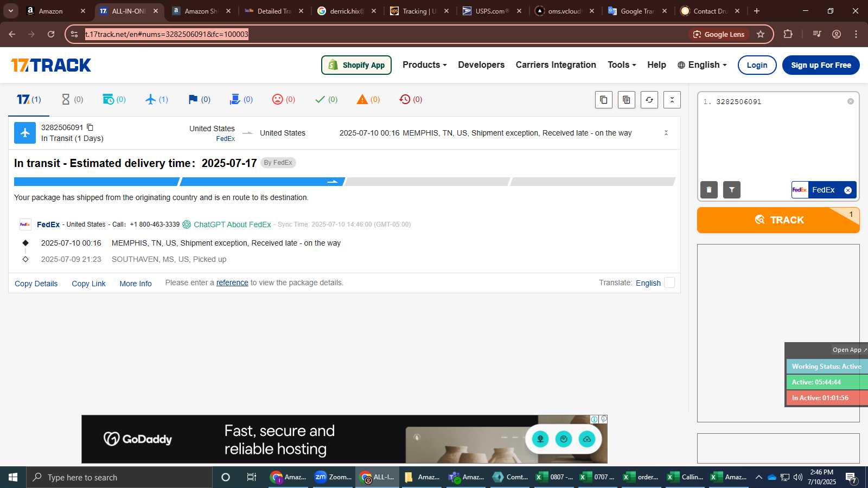Click Open App in status widget

tap(850, 350)
